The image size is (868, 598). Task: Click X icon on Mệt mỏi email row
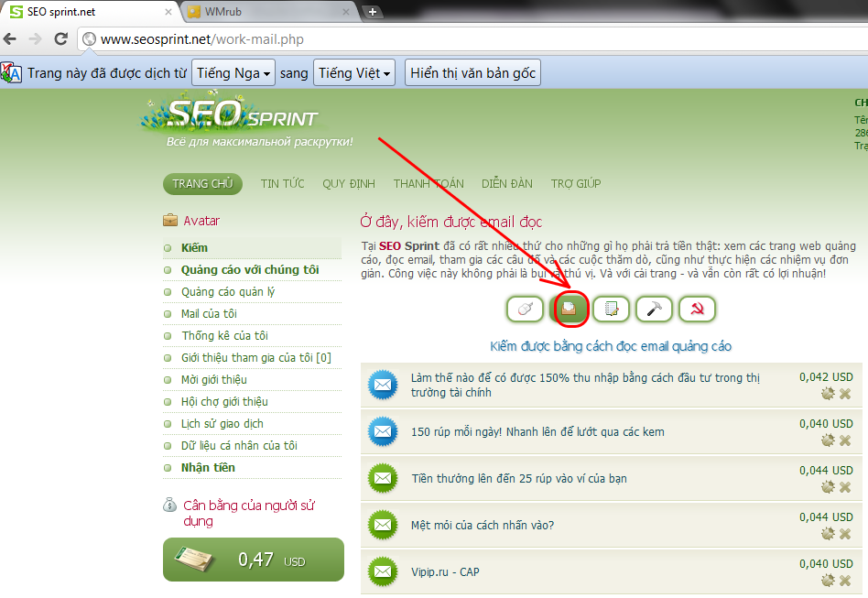(x=845, y=534)
